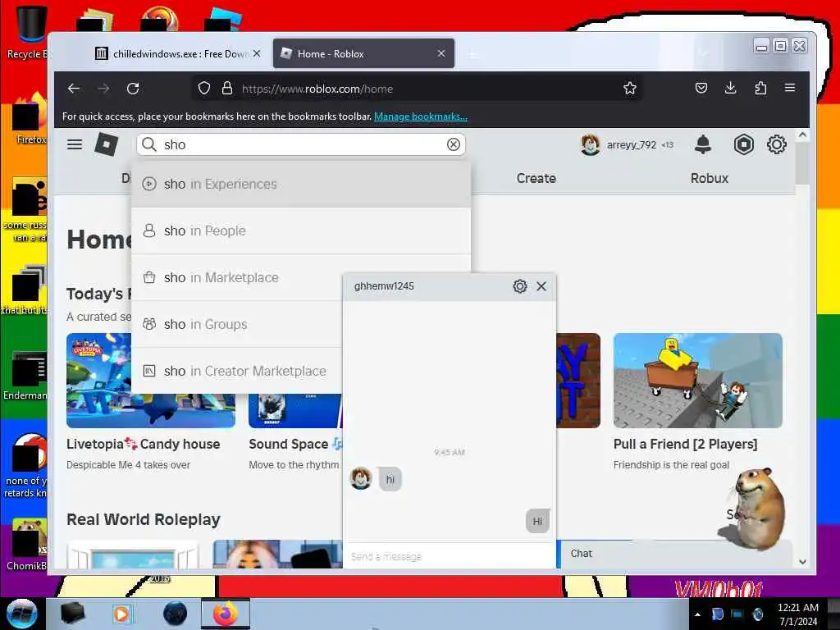The image size is (840, 630).
Task: Open Firefox application hamburger menu
Action: pyautogui.click(x=790, y=88)
